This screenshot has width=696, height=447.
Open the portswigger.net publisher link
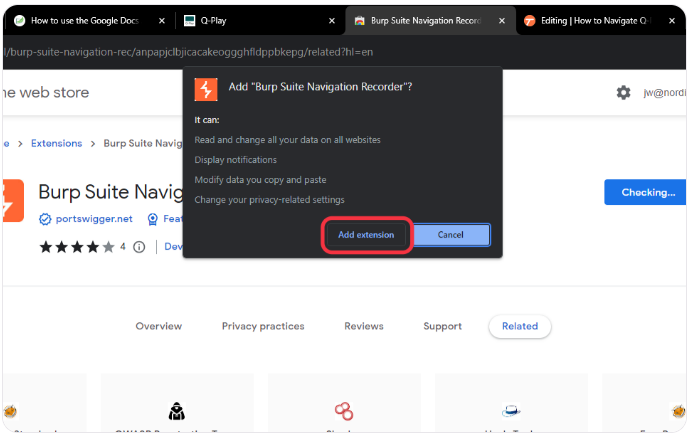[95, 221]
